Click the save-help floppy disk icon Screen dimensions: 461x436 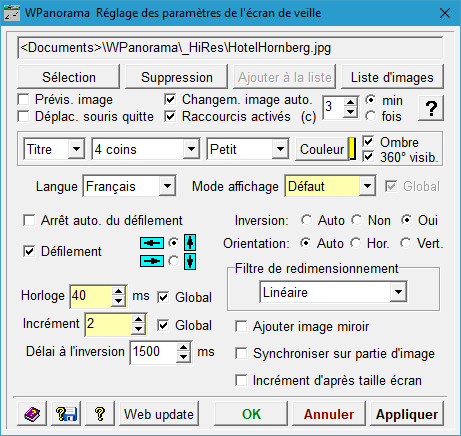click(66, 414)
